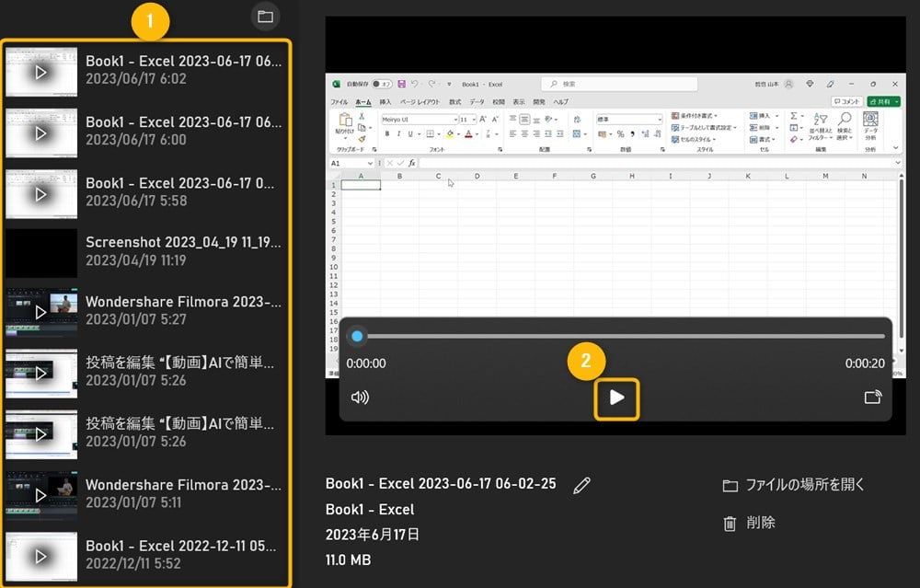
Task: Play the selected Excel recording
Action: tap(616, 397)
